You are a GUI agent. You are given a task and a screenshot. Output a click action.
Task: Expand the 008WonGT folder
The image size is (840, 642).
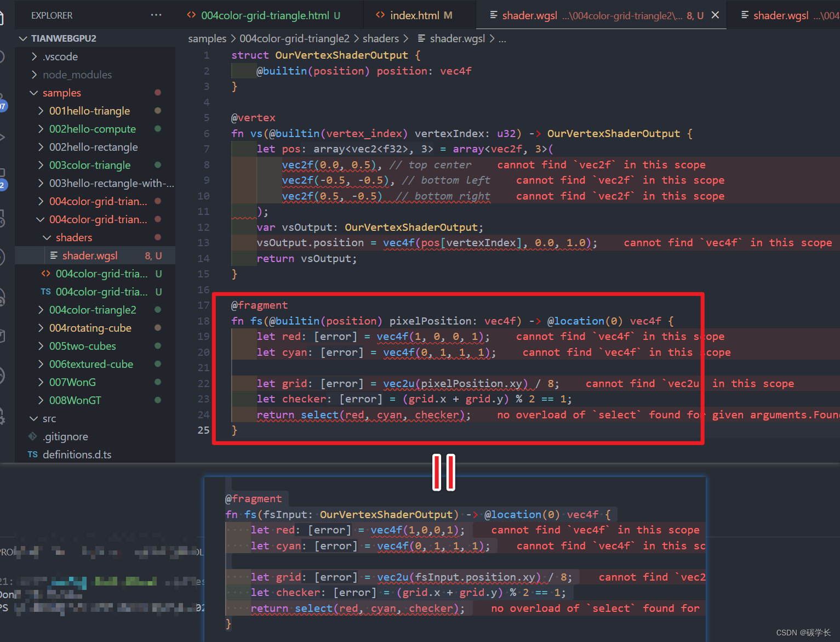pyautogui.click(x=95, y=400)
